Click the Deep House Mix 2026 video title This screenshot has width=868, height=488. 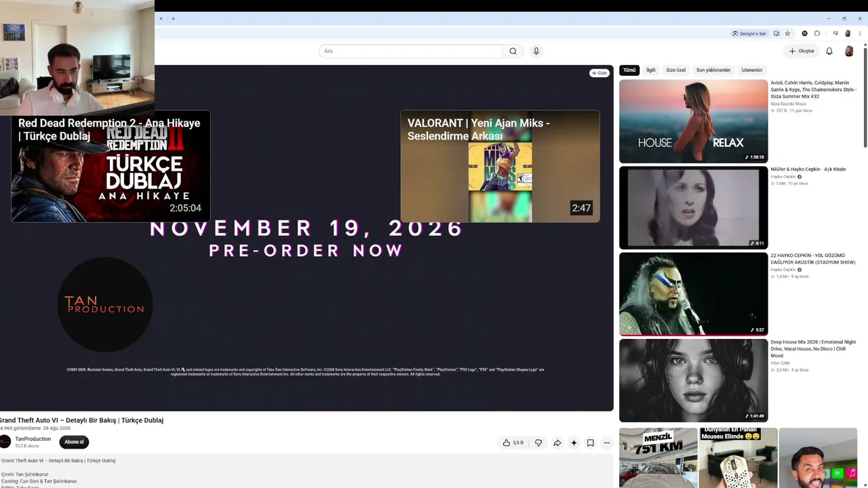(x=814, y=348)
